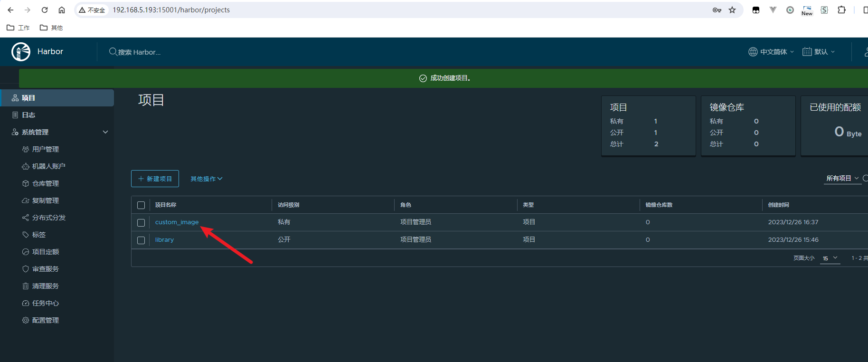Click the globe language icon
The image size is (868, 362).
pyautogui.click(x=753, y=52)
